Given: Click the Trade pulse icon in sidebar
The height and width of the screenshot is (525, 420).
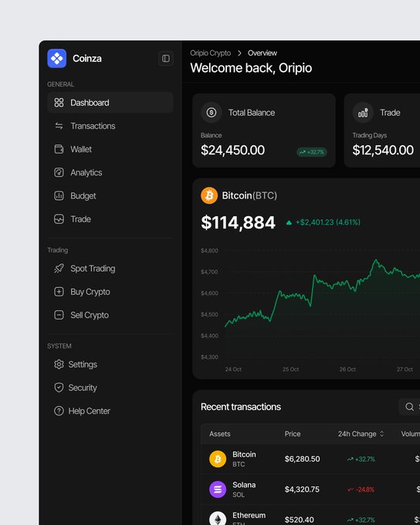Looking at the screenshot, I should click(x=59, y=219).
